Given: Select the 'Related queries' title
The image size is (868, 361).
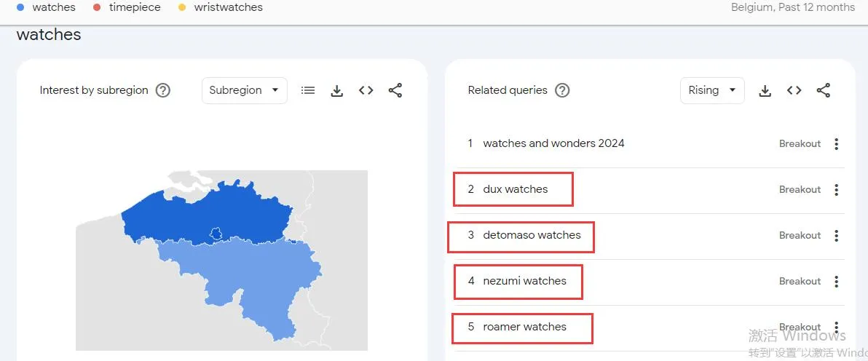Looking at the screenshot, I should 508,90.
